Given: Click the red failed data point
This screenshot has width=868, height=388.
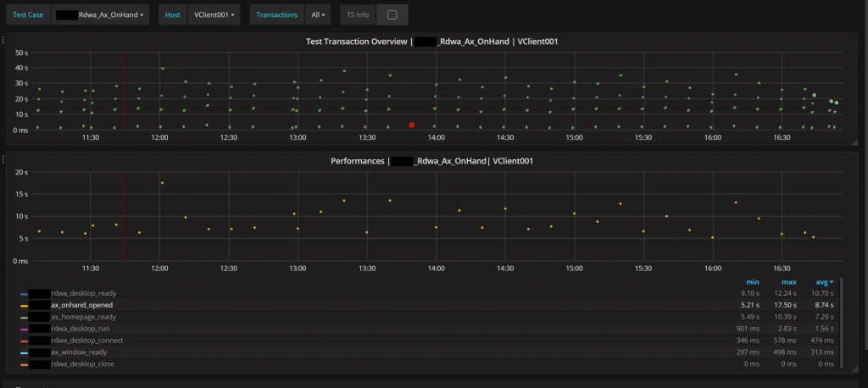Looking at the screenshot, I should (412, 125).
